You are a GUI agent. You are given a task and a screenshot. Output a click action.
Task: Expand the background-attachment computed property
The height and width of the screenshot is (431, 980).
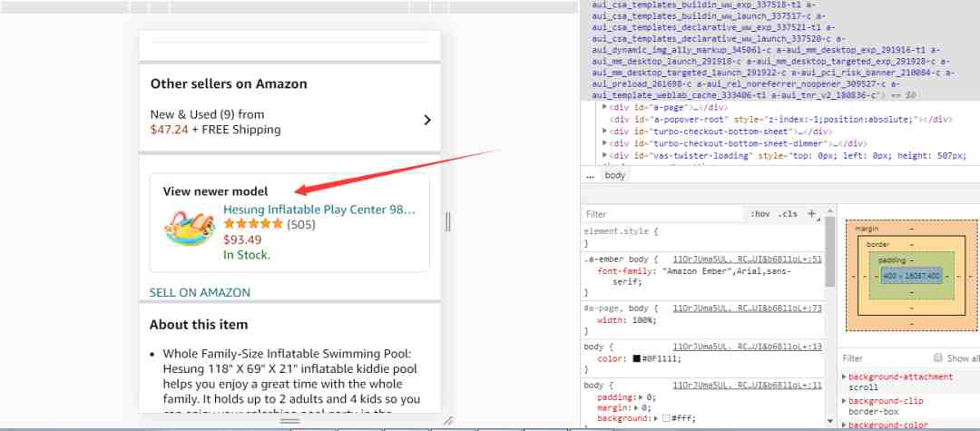tap(845, 377)
